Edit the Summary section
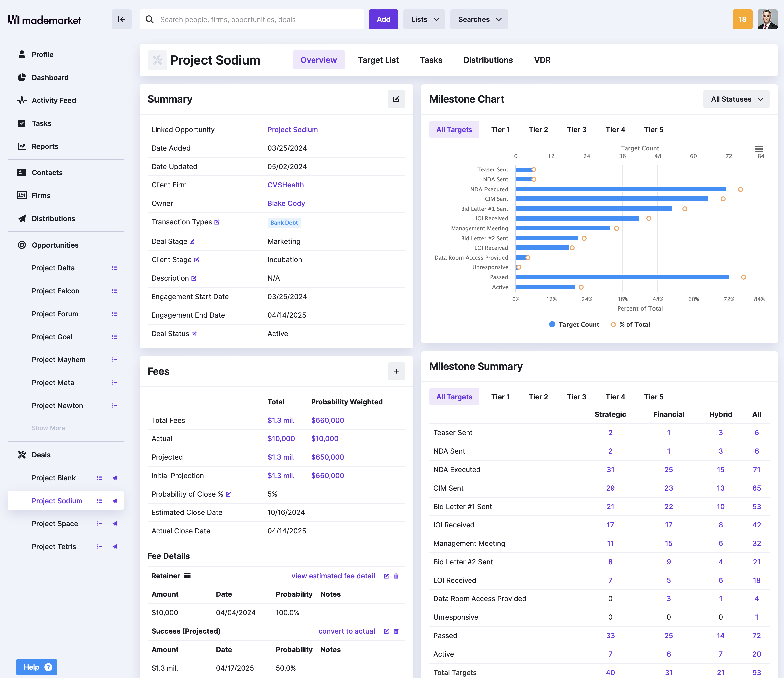Screen dimensions: 784x678 (396, 99)
